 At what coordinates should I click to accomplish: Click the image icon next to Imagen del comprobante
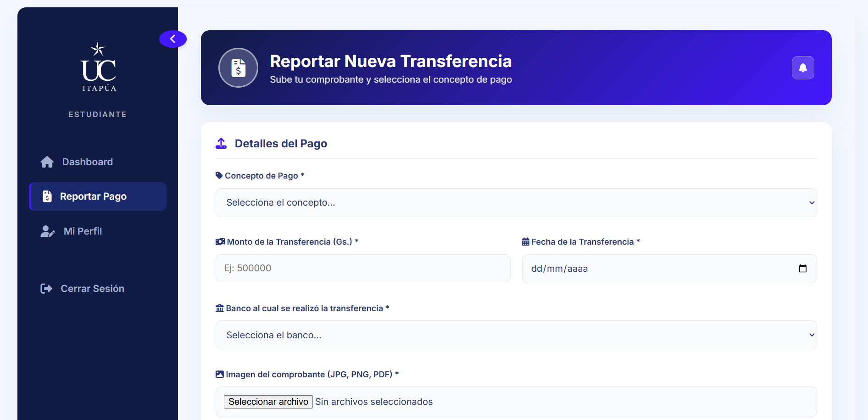pyautogui.click(x=219, y=374)
